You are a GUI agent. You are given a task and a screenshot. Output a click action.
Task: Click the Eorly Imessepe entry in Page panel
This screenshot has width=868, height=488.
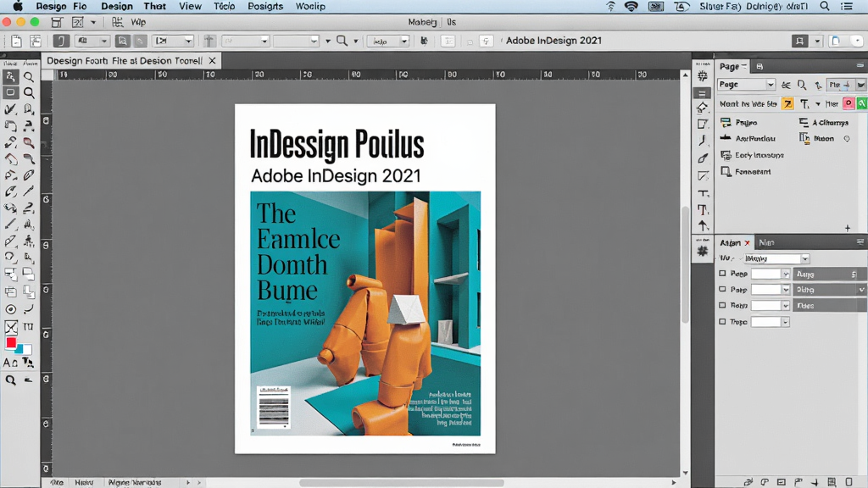click(x=753, y=156)
